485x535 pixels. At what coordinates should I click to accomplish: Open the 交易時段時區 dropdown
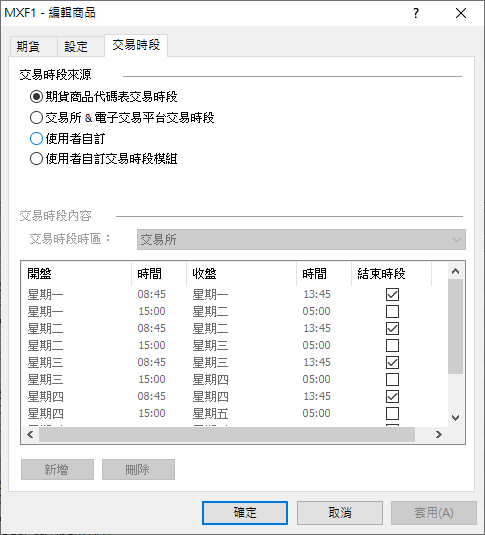(301, 240)
